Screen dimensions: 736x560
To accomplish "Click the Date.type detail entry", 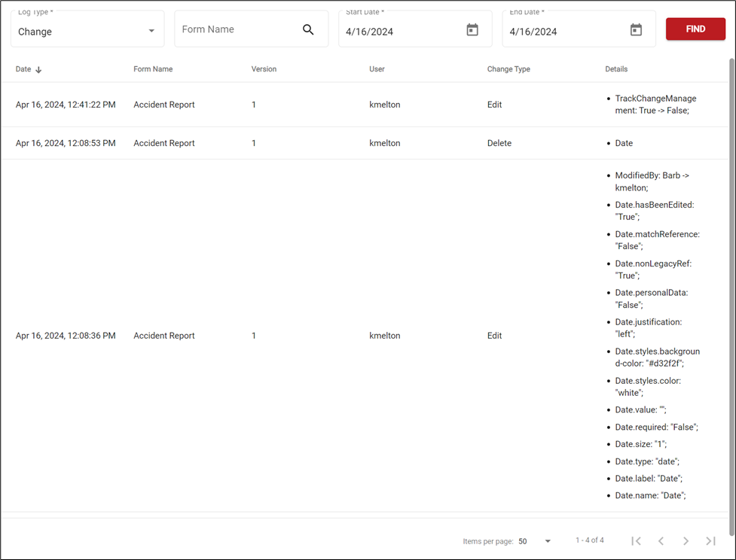I will click(x=647, y=461).
